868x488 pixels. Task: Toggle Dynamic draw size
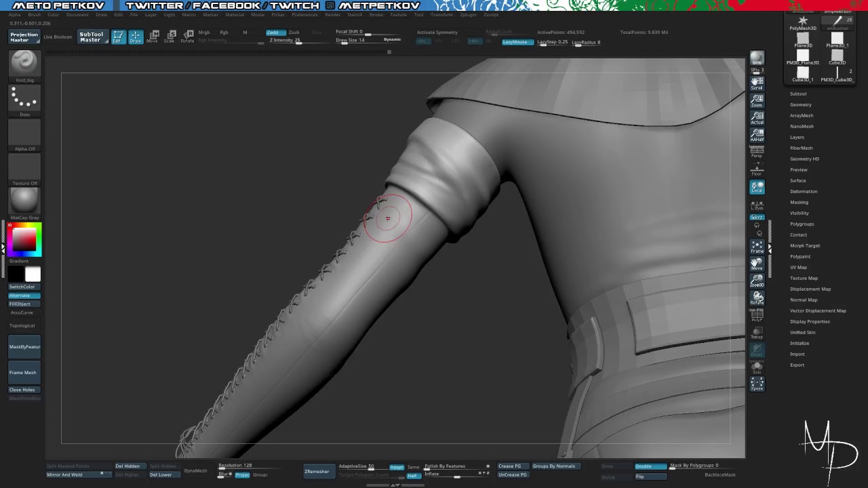392,40
